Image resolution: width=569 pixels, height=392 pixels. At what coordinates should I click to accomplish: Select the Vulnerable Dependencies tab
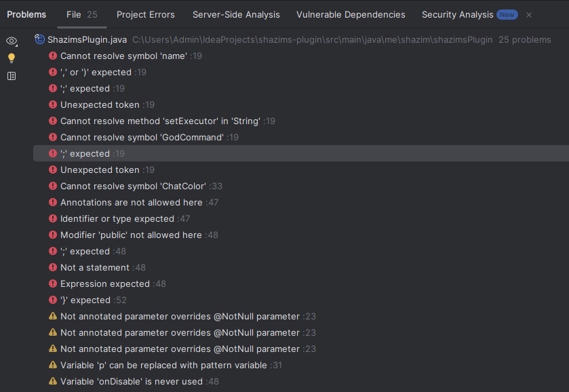(351, 14)
